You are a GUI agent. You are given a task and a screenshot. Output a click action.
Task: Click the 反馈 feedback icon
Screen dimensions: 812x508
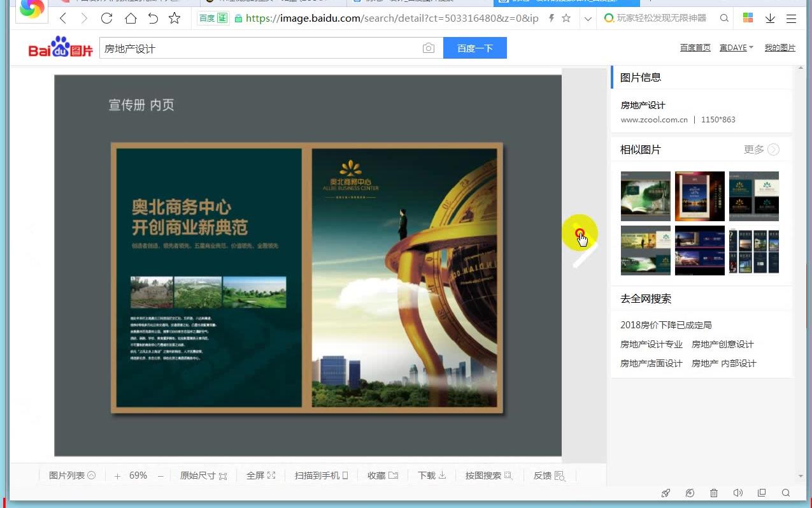(x=559, y=475)
